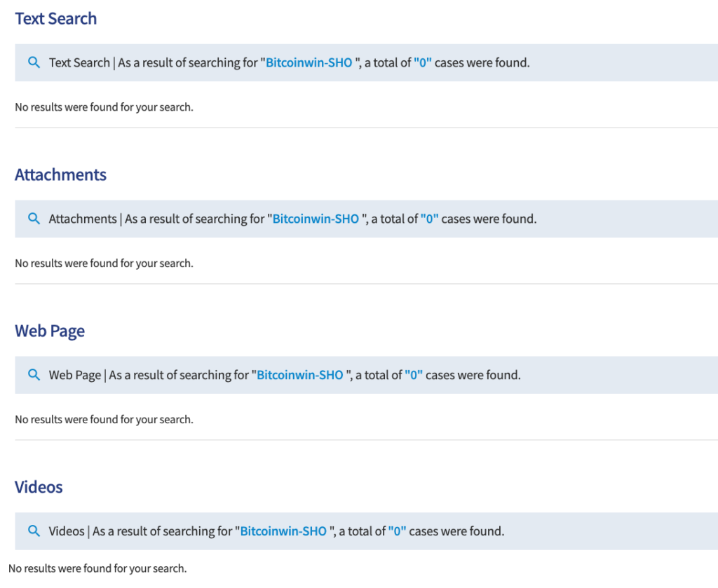Open the Text Search section heading
Screen dimensions: 718x588
[56, 19]
